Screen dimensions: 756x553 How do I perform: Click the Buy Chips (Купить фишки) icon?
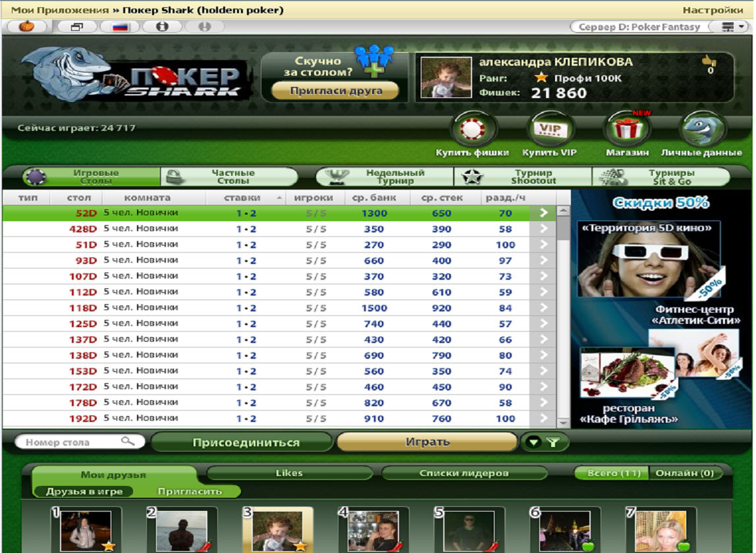pos(472,130)
